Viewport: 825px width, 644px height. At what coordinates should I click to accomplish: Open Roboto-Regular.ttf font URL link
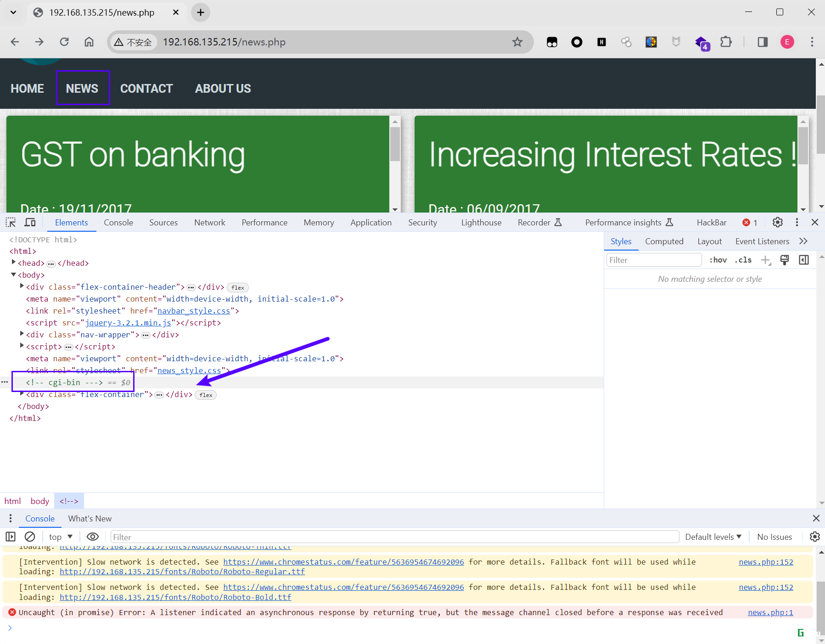pos(182,571)
